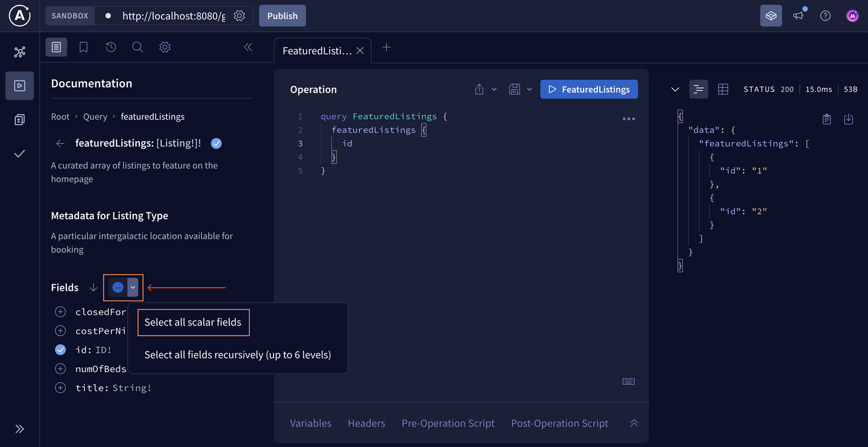Switch response view to table layout
The width and height of the screenshot is (868, 447).
[723, 89]
